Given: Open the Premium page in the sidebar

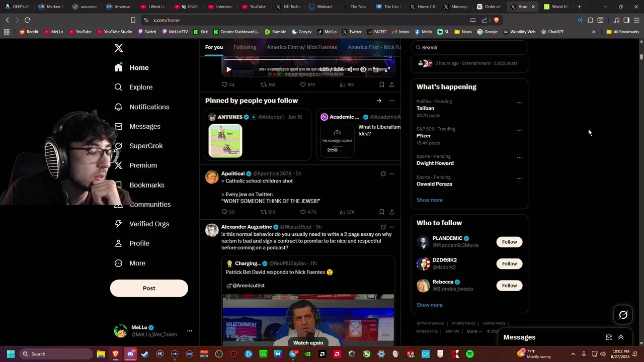Looking at the screenshot, I should tap(135, 165).
